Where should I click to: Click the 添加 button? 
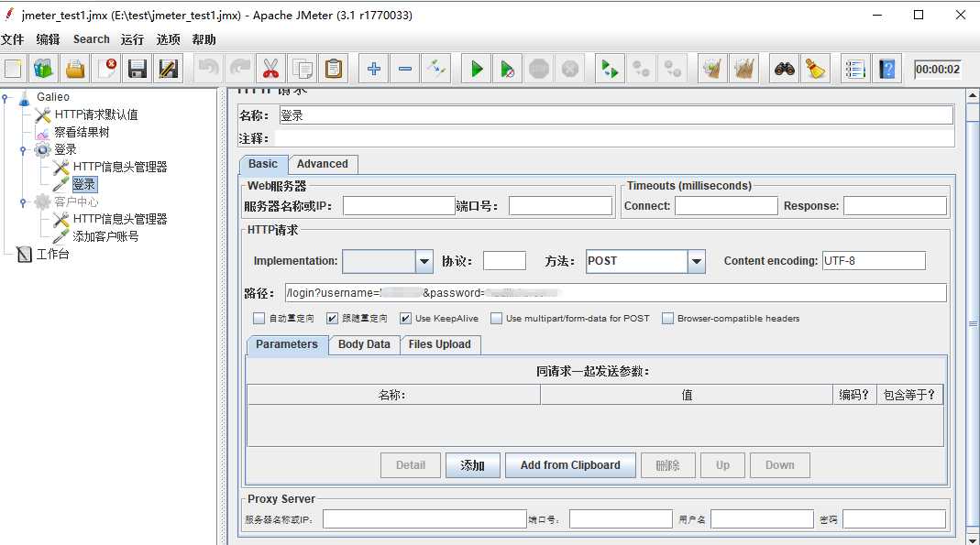click(x=472, y=465)
